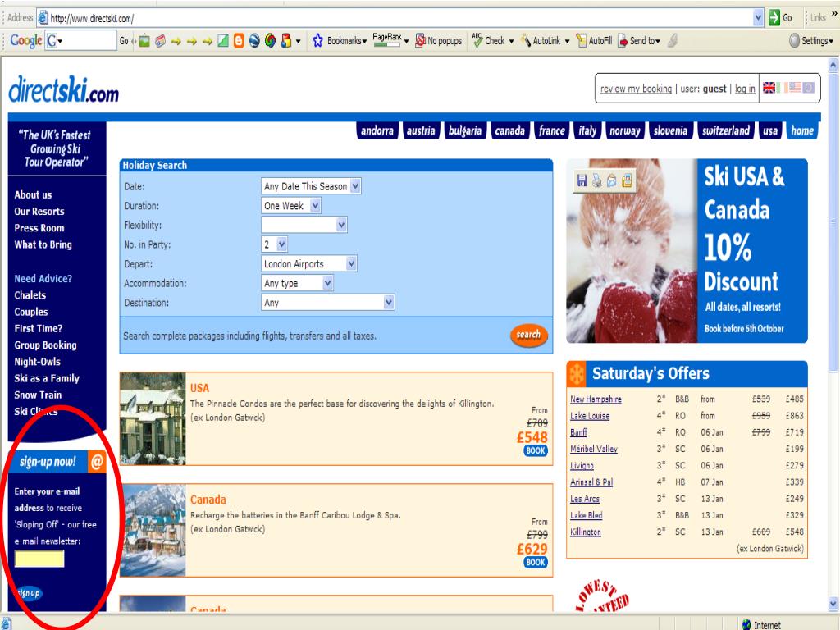840x630 pixels.
Task: Click the Blogger icon in the Google toolbar
Action: click(x=239, y=41)
